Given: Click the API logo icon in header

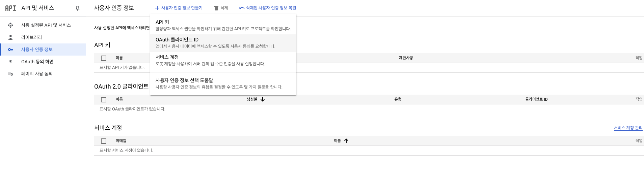Looking at the screenshot, I should (x=10, y=8).
